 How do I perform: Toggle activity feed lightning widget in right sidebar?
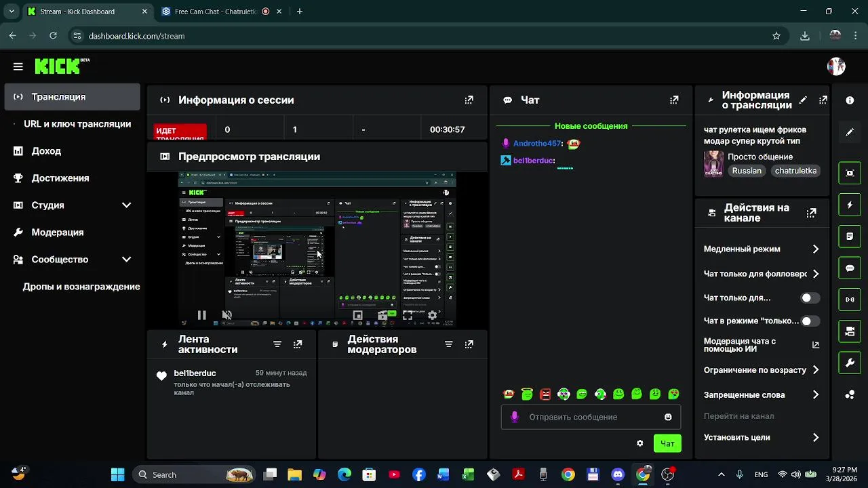click(x=850, y=205)
